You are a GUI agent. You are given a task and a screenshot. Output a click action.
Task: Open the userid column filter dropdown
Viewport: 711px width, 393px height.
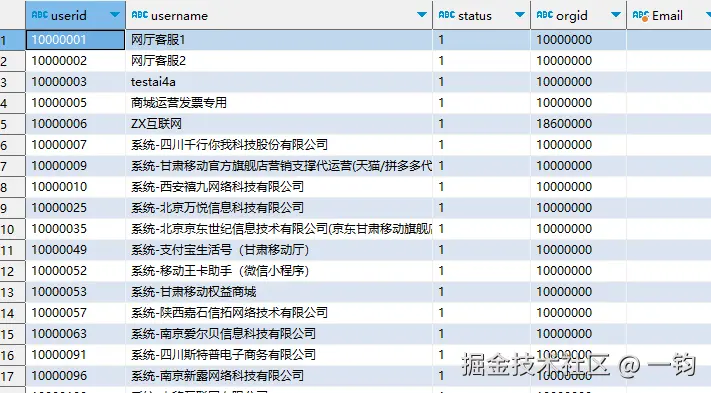click(115, 15)
